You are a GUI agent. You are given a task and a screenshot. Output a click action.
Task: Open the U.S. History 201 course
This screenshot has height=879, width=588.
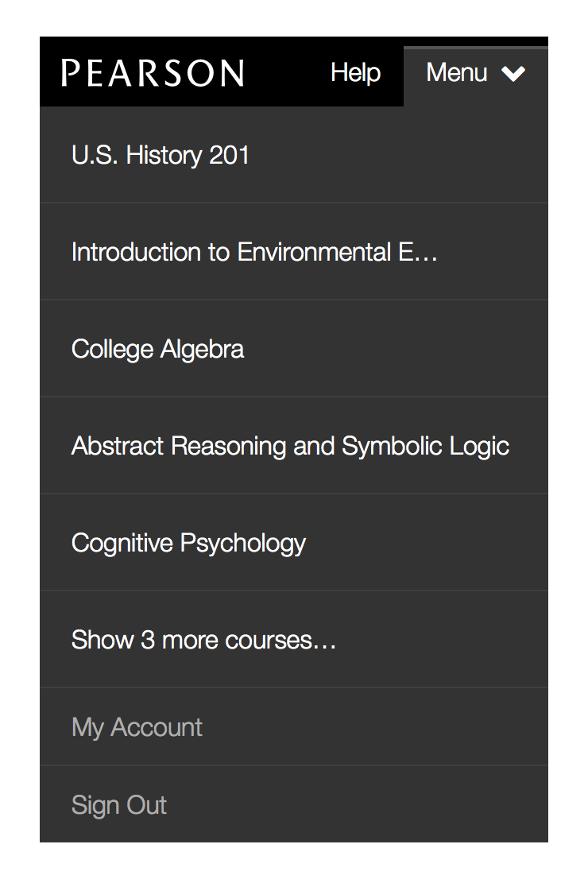point(161,155)
